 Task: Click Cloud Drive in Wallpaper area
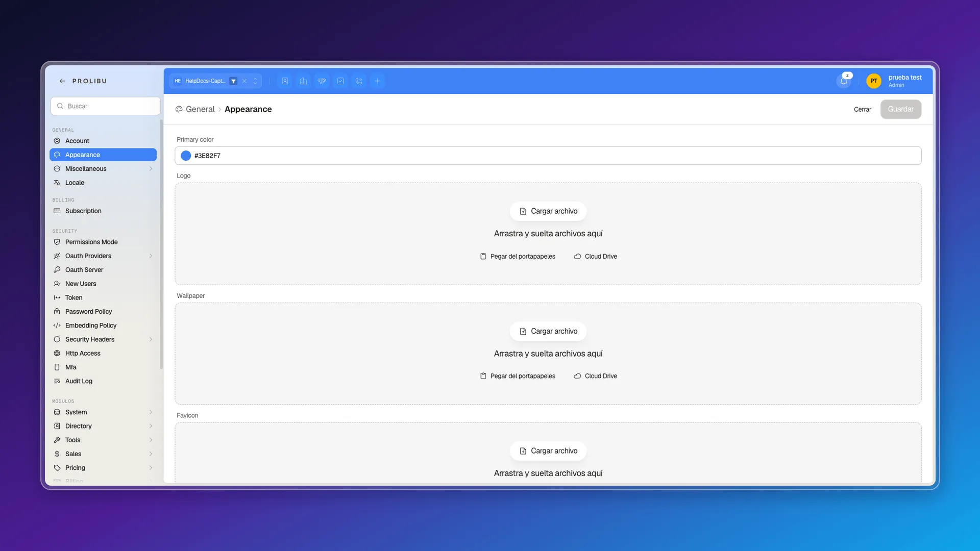tap(595, 376)
